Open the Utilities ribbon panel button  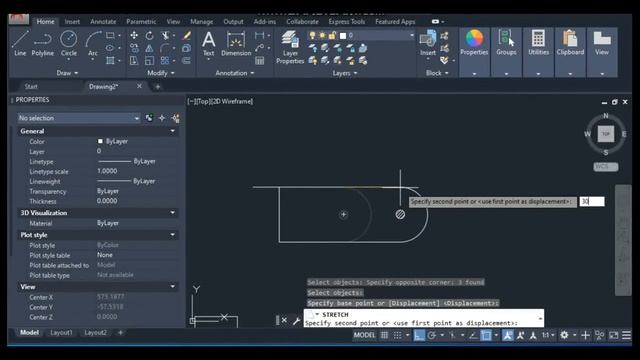coord(538,52)
